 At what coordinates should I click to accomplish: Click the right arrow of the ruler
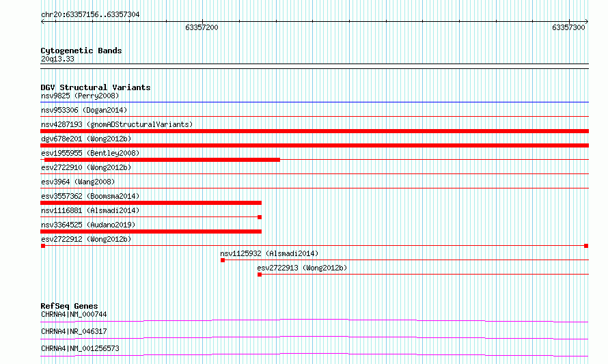coord(587,22)
